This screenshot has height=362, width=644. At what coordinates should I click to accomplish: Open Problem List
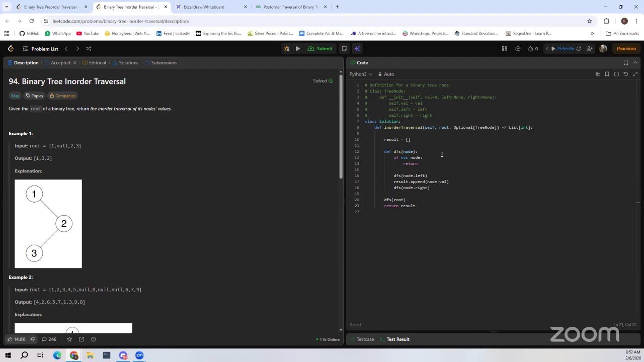40,49
